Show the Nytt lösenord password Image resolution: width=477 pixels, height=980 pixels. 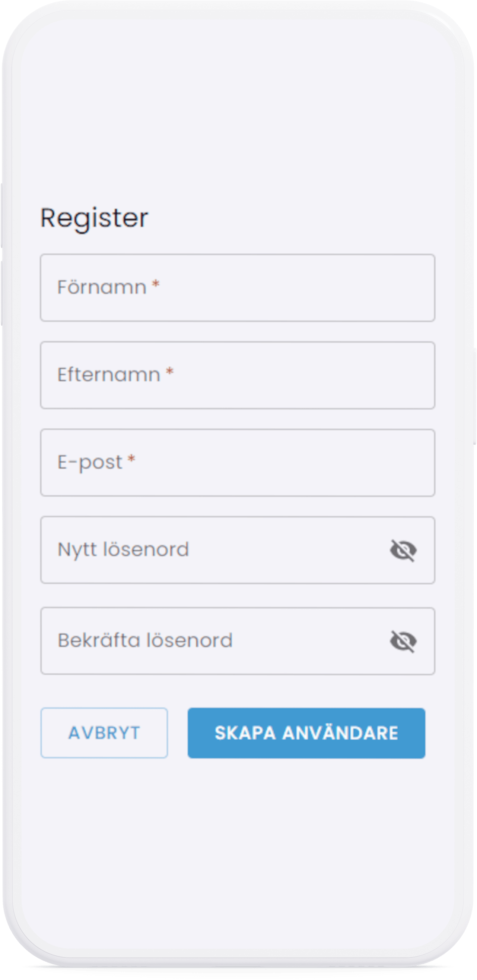pos(403,550)
